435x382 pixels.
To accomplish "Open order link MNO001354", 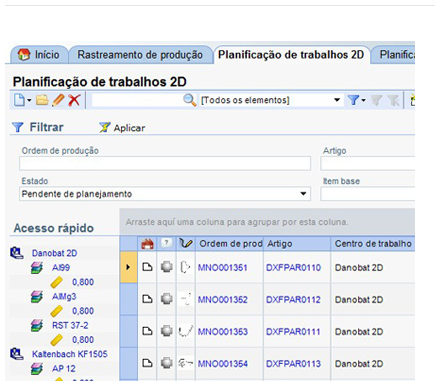I will click(223, 364).
